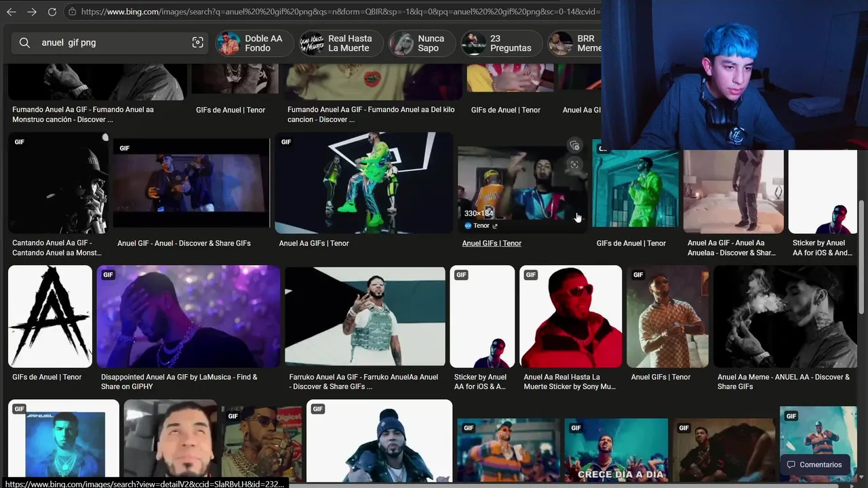Open 'Sticker by Anuel AA for iOS & And...' caption
The image size is (868, 488).
[823, 248]
